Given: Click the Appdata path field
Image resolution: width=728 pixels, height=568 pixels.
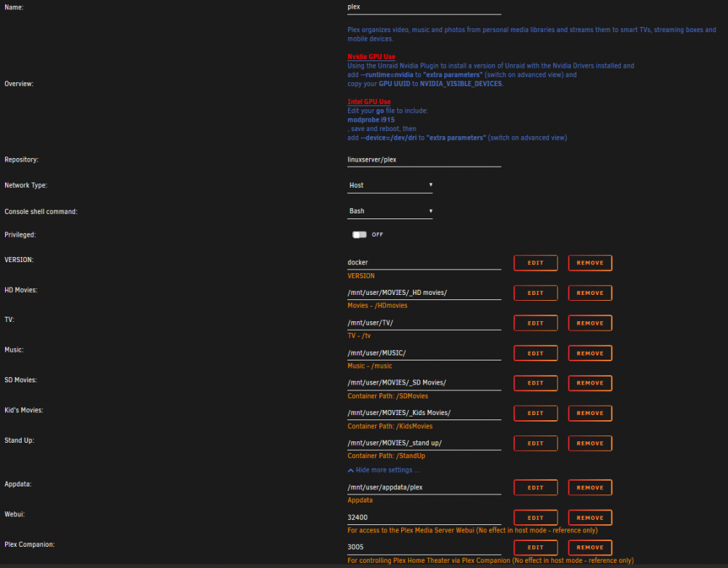Looking at the screenshot, I should (x=424, y=488).
